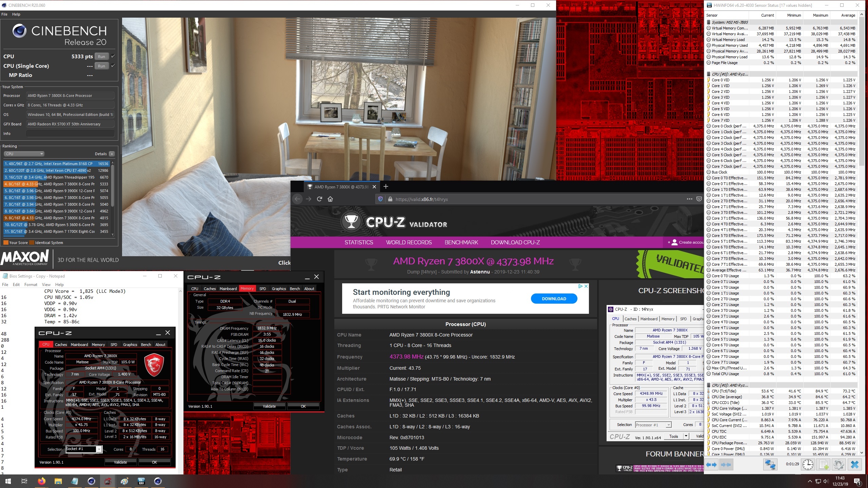
Task: Click Validate in front CPU-Z window
Action: 120,462
